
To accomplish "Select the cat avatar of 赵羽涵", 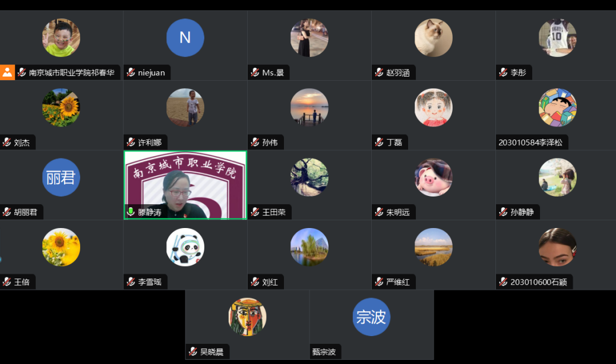I will tap(433, 37).
